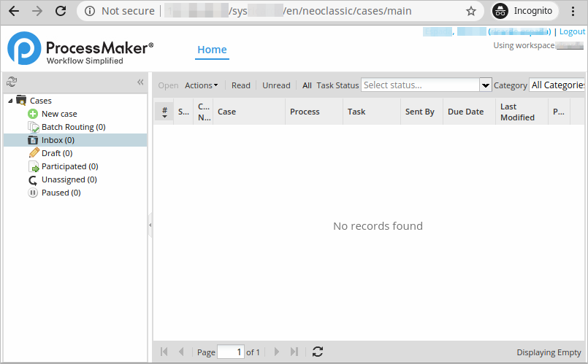
Task: Click the Paused cases icon
Action: [x=33, y=193]
